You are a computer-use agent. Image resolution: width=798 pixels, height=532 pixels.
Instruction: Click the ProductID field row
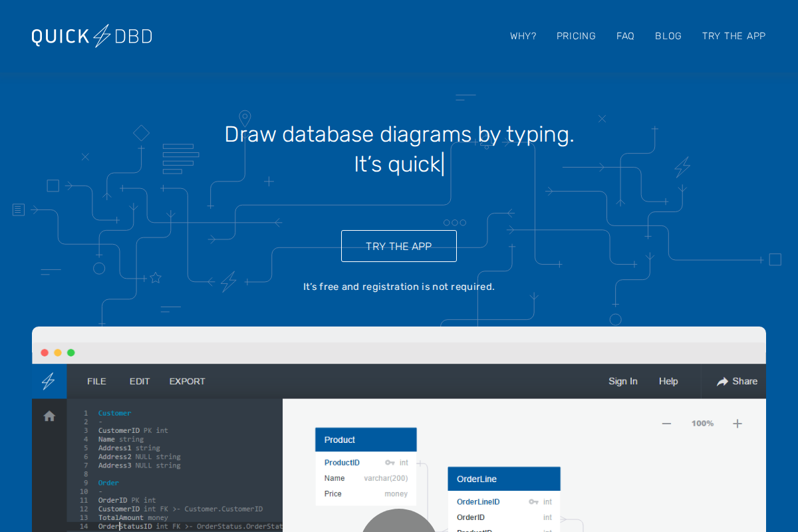366,463
